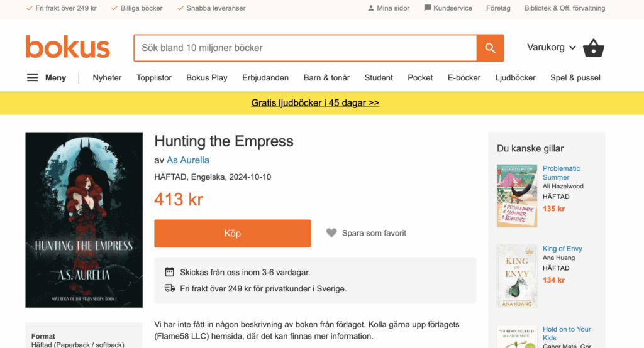Open the Hunting the Empress cover image
Screen dimensions: 644x348
(84, 220)
